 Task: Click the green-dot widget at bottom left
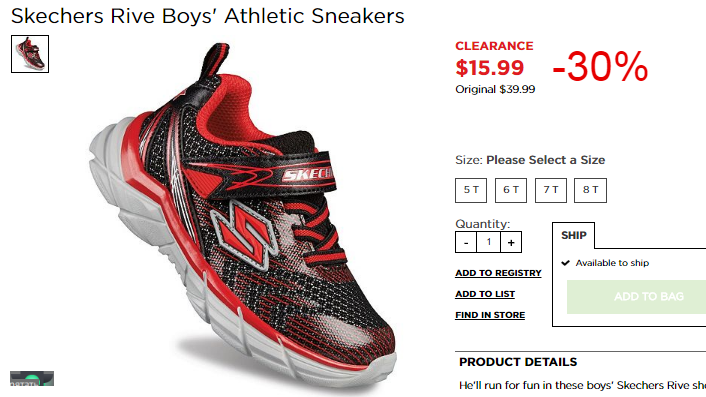(x=32, y=379)
